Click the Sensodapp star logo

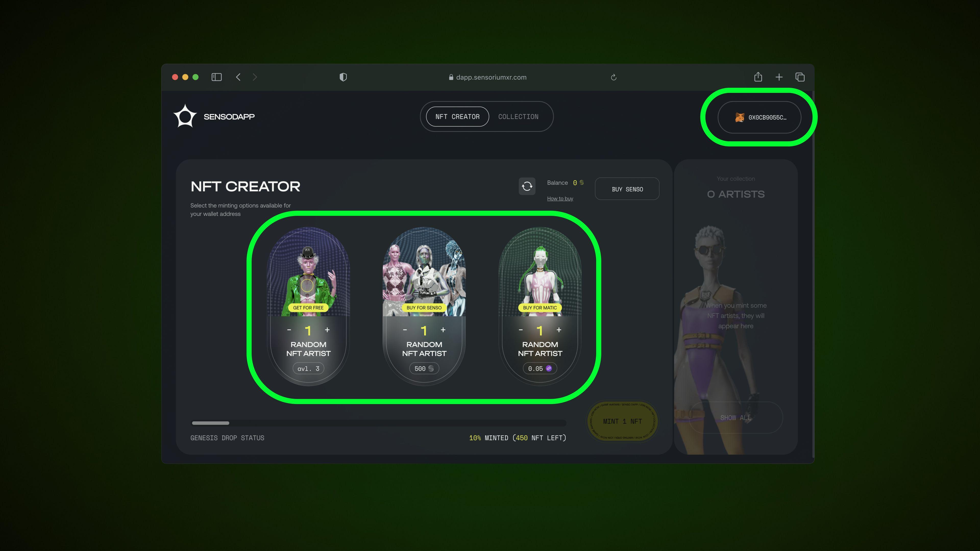coord(185,116)
